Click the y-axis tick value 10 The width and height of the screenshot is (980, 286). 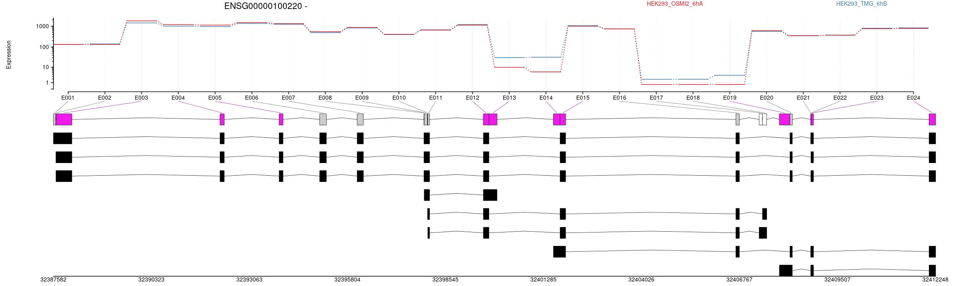[46, 67]
